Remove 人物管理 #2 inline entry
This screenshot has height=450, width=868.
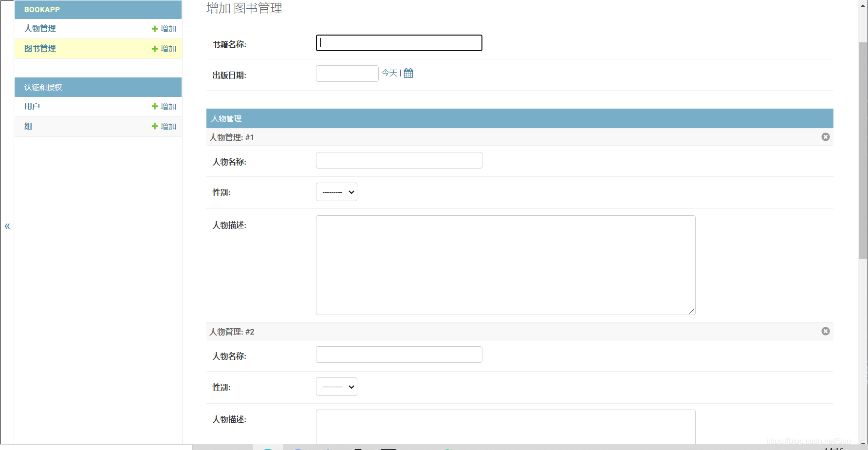(x=826, y=331)
